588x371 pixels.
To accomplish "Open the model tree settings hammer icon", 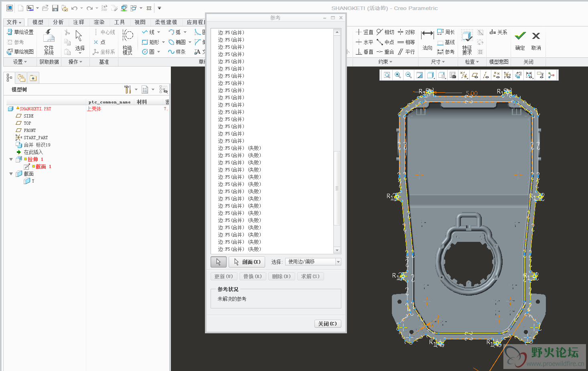I will click(x=128, y=89).
